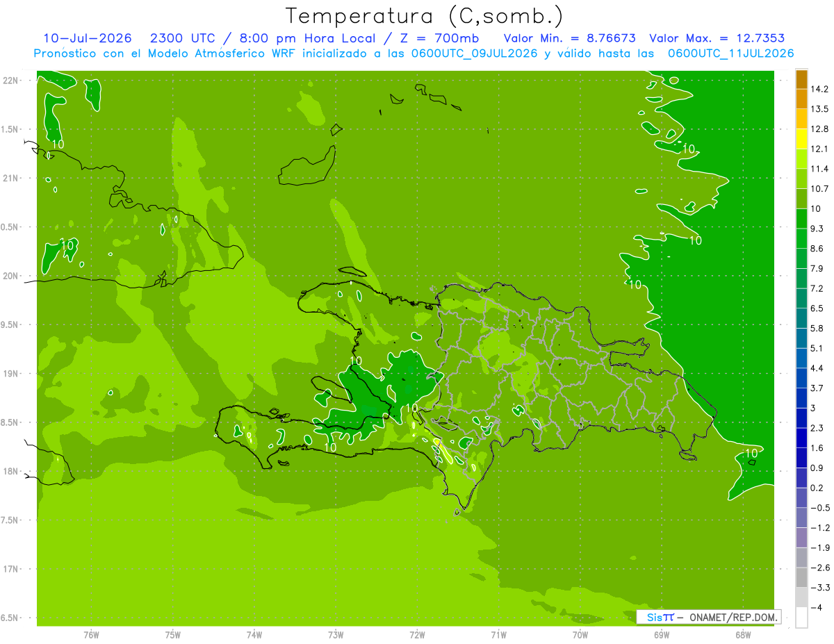Click the '12.8' colorbar label
Image resolution: width=834 pixels, height=644 pixels.
[819, 129]
